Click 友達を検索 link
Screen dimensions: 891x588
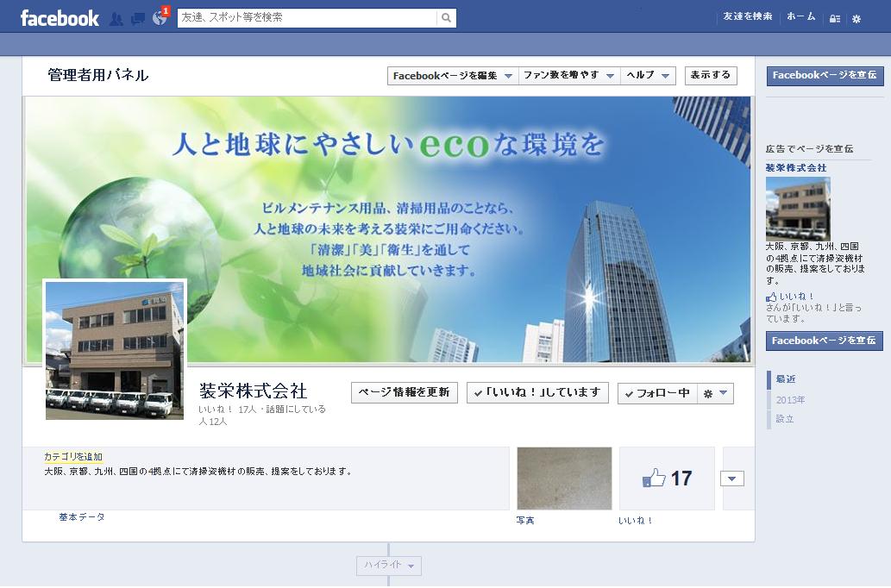pos(747,16)
